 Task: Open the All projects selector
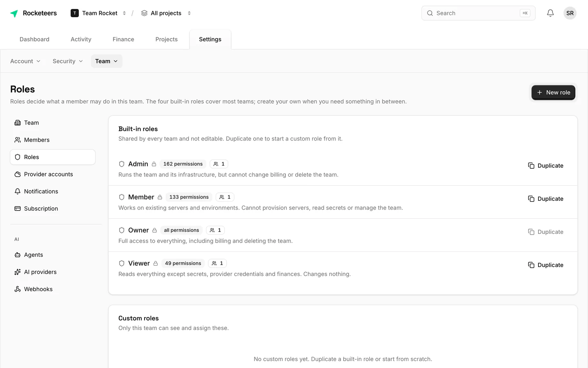[x=166, y=13]
